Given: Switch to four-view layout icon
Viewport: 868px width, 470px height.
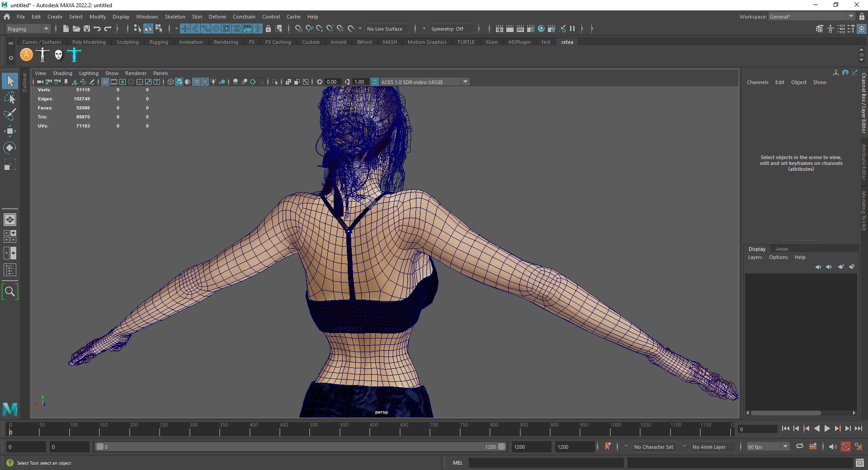Looking at the screenshot, I should pyautogui.click(x=10, y=236).
